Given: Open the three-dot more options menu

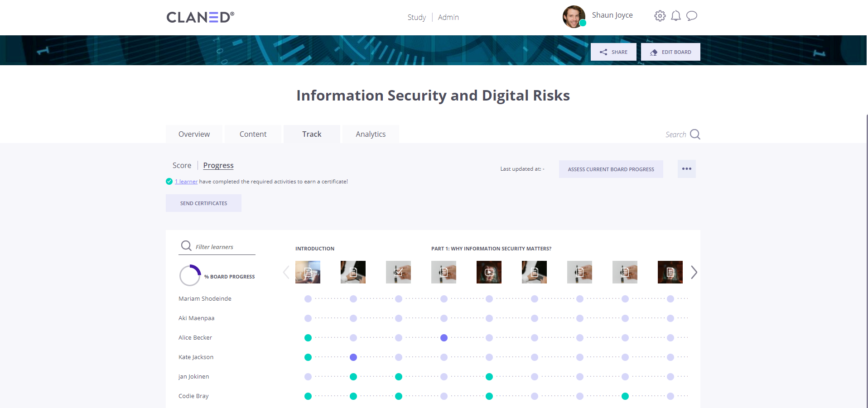Looking at the screenshot, I should (687, 169).
